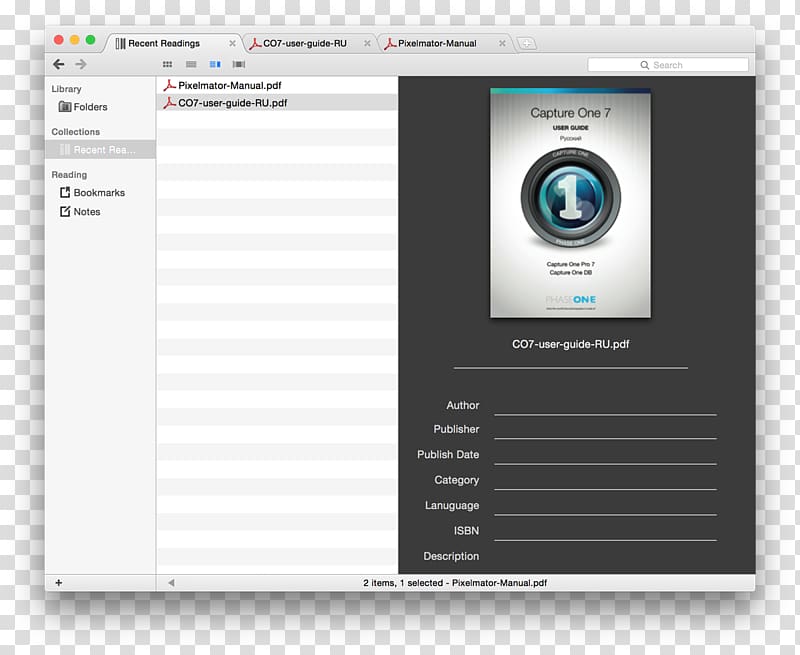Click the Capture One 7 cover thumbnail
Viewport: 800px width, 655px height.
570,203
